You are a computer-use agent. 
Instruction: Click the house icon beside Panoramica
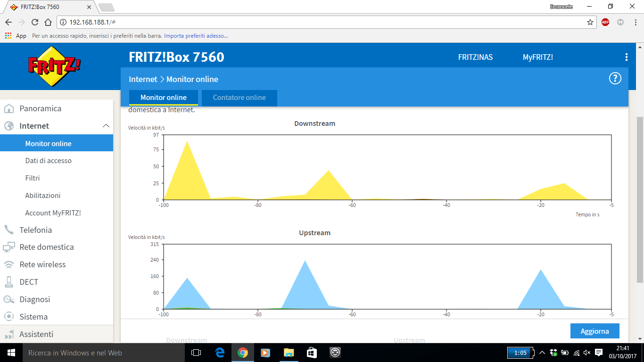[x=8, y=109]
